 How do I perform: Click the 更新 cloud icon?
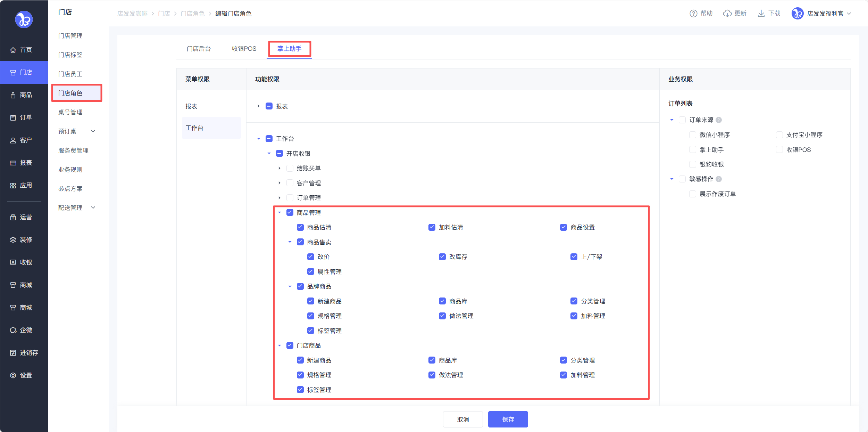pyautogui.click(x=727, y=14)
